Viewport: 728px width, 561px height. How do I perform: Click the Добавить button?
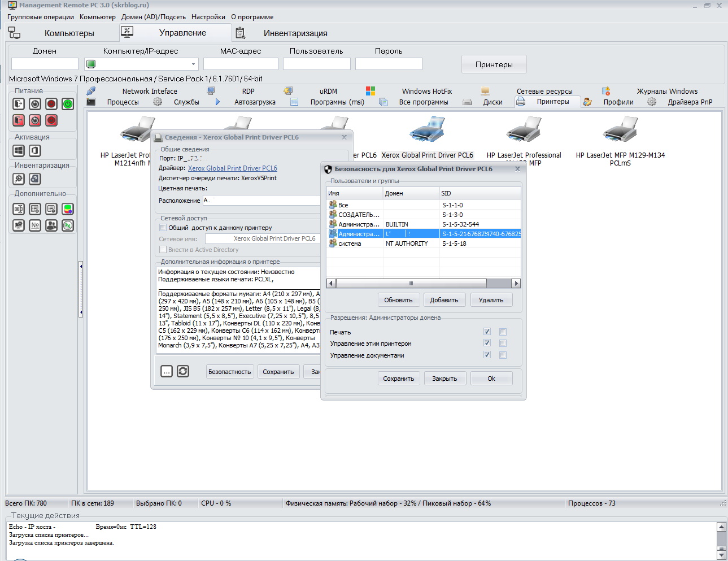click(x=444, y=300)
